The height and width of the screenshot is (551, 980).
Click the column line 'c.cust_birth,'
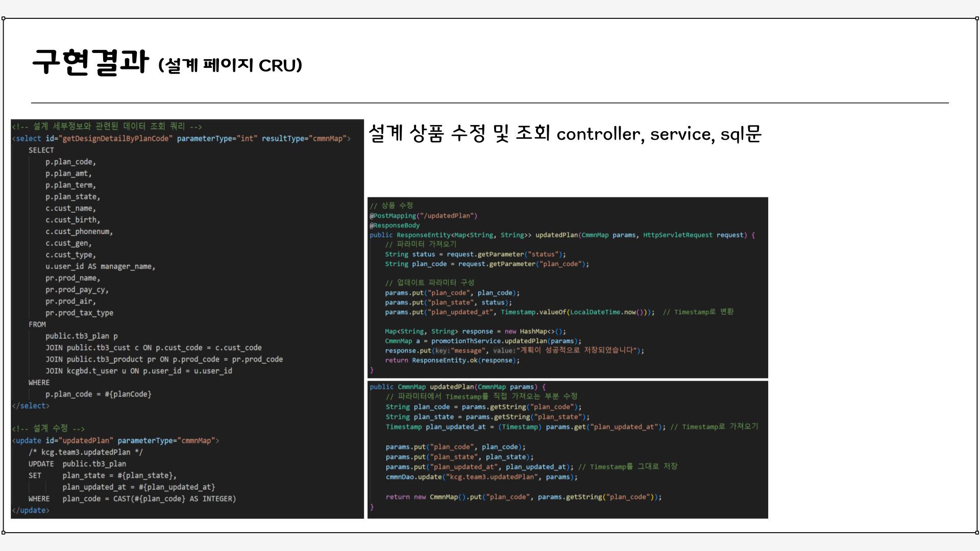point(72,220)
